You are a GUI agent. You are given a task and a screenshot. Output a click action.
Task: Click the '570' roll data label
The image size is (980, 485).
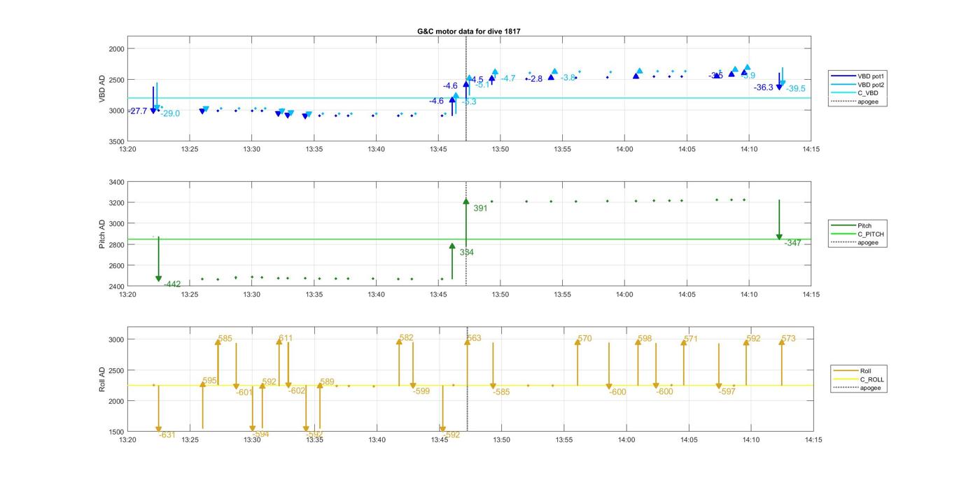click(x=584, y=339)
